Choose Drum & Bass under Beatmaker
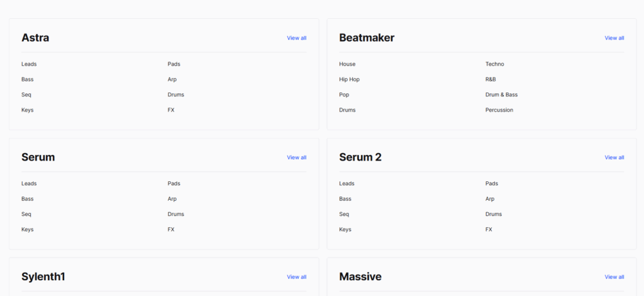The height and width of the screenshot is (296, 644). click(x=501, y=94)
